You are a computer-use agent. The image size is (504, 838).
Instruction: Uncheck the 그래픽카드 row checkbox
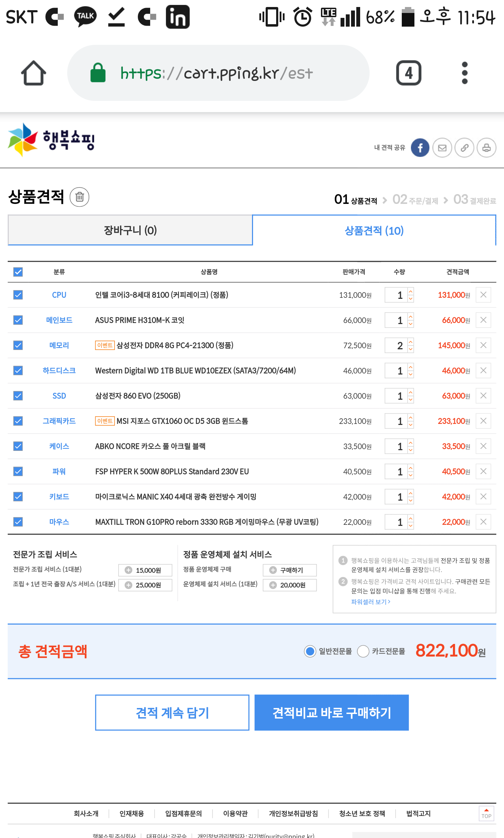tap(18, 421)
